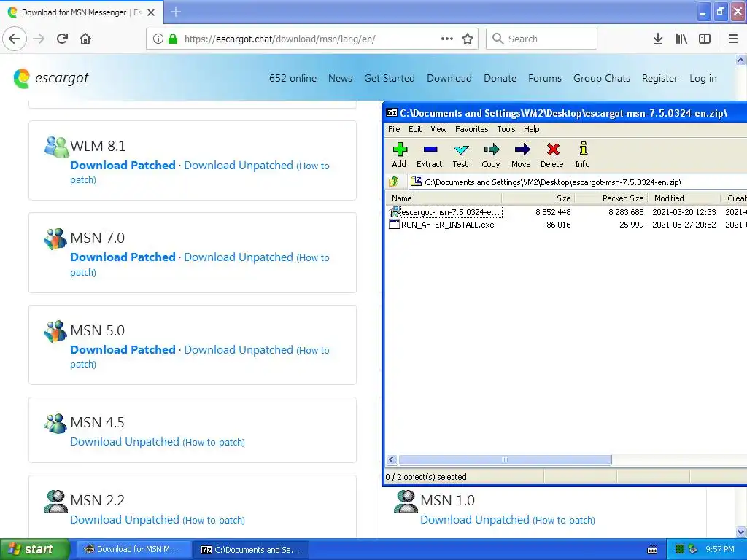Reload the current page

63,39
